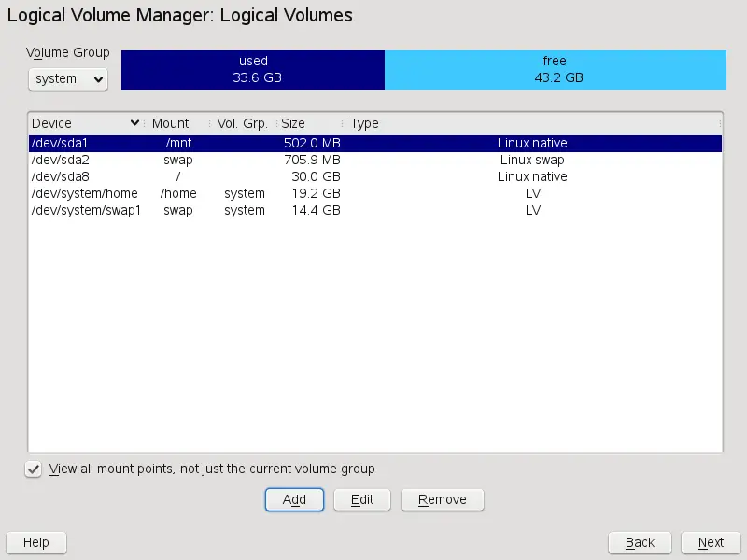
Task: Click the Vol. Grp. column header
Action: point(242,123)
